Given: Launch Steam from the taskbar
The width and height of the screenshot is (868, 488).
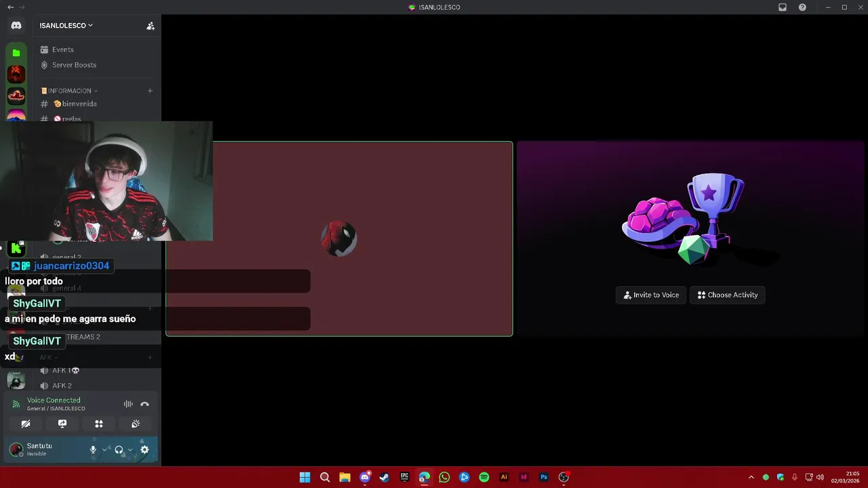Looking at the screenshot, I should [384, 477].
